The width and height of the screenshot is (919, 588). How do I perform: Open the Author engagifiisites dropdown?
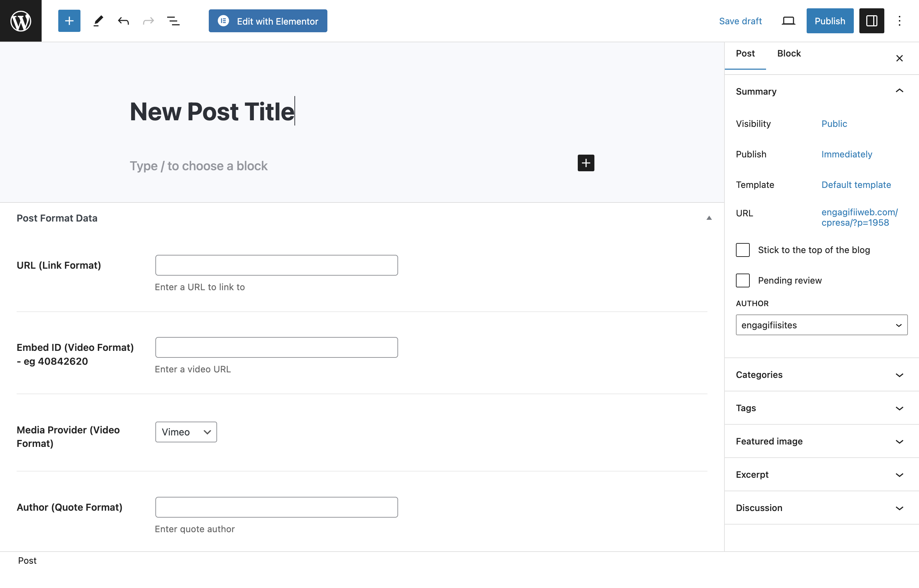(x=821, y=325)
